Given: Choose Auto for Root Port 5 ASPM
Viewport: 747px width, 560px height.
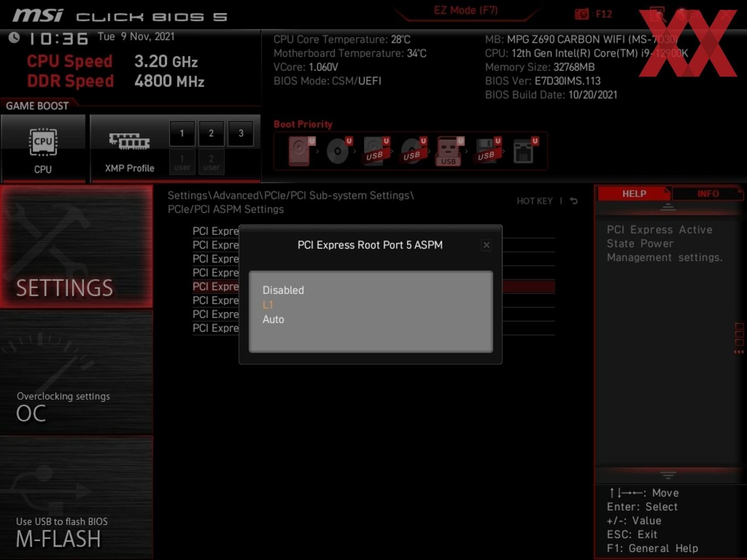Looking at the screenshot, I should pyautogui.click(x=273, y=319).
